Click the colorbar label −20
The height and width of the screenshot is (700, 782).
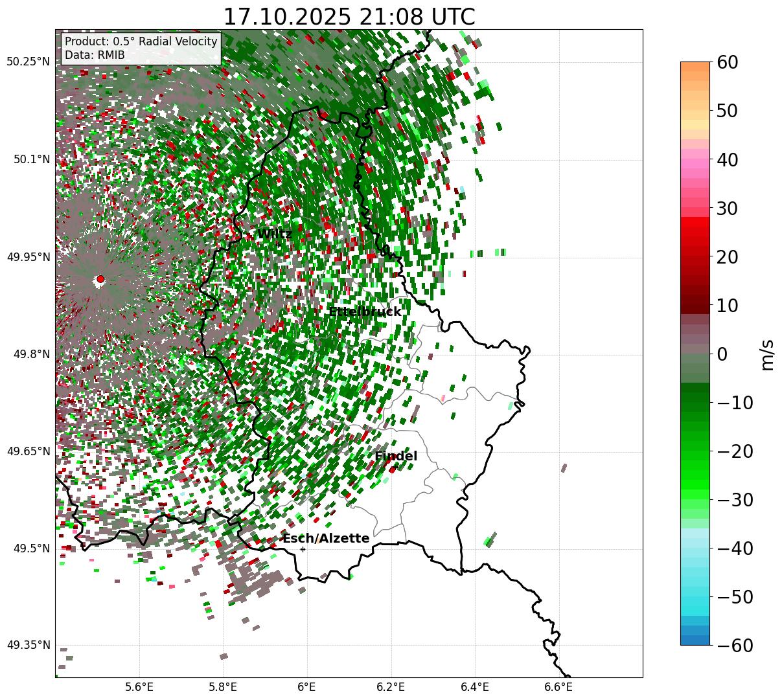[735, 451]
